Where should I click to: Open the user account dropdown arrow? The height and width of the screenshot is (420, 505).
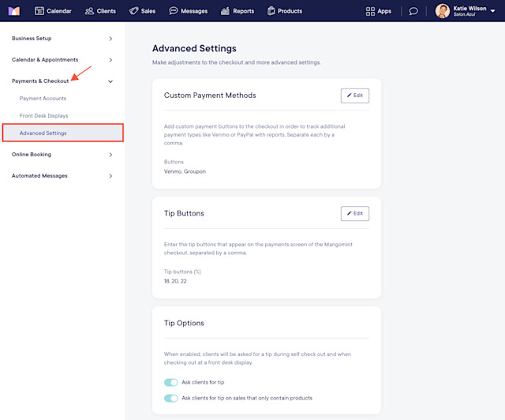[x=492, y=11]
